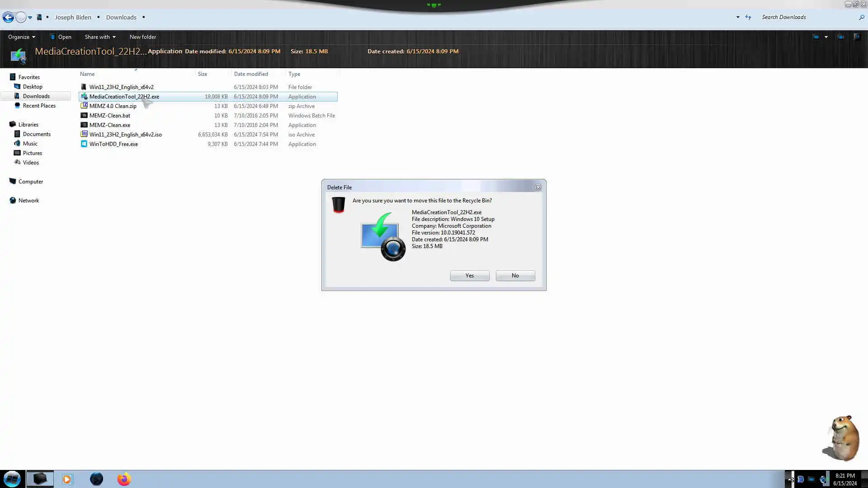Open Firefox from the taskbar

pyautogui.click(x=124, y=479)
